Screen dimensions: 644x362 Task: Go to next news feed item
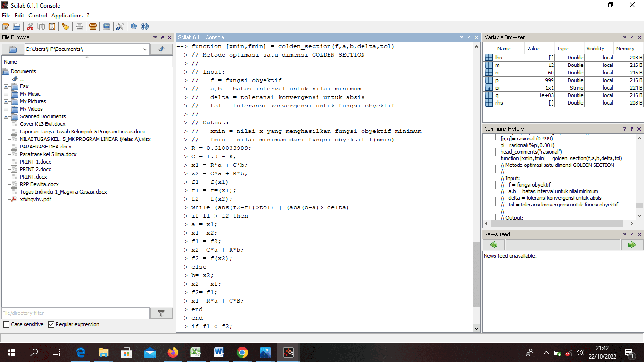click(x=632, y=245)
